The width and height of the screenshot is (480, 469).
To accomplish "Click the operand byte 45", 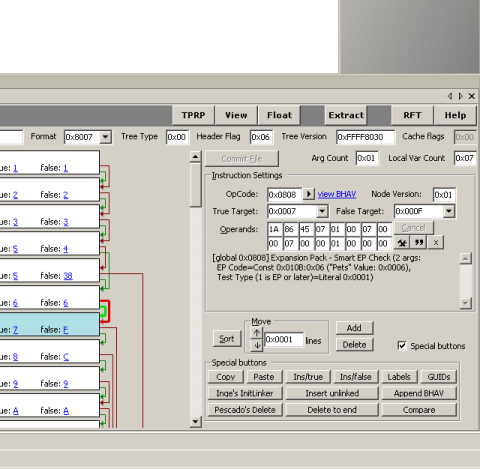I will [x=305, y=229].
